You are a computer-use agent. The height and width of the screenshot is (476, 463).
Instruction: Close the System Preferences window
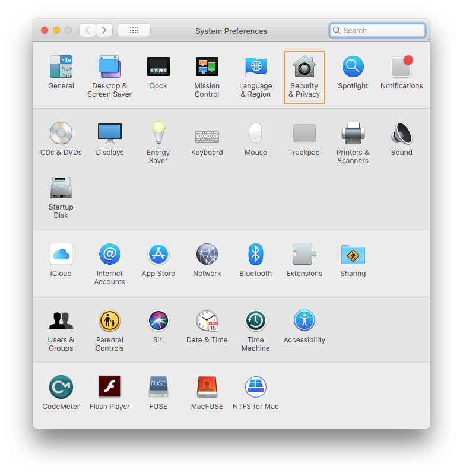tap(45, 30)
